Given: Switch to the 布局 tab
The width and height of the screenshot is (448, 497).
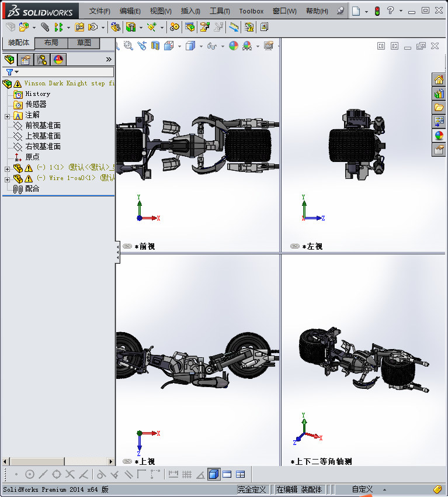Looking at the screenshot, I should pos(51,43).
